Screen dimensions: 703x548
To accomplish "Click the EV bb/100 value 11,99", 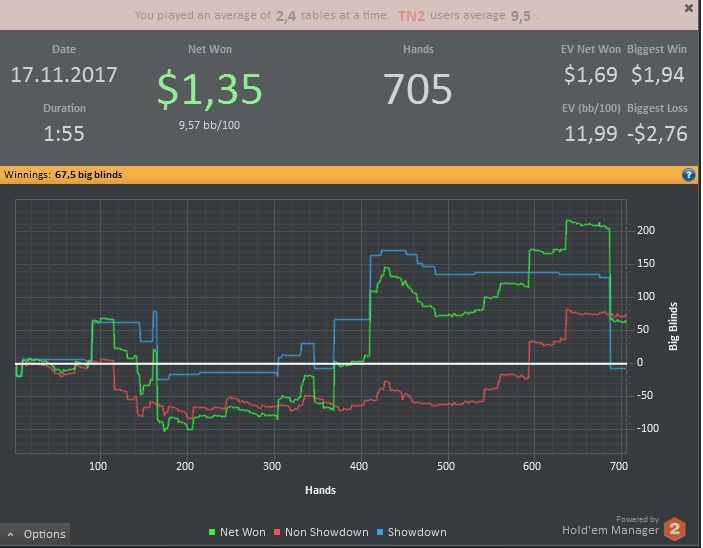I will click(591, 134).
